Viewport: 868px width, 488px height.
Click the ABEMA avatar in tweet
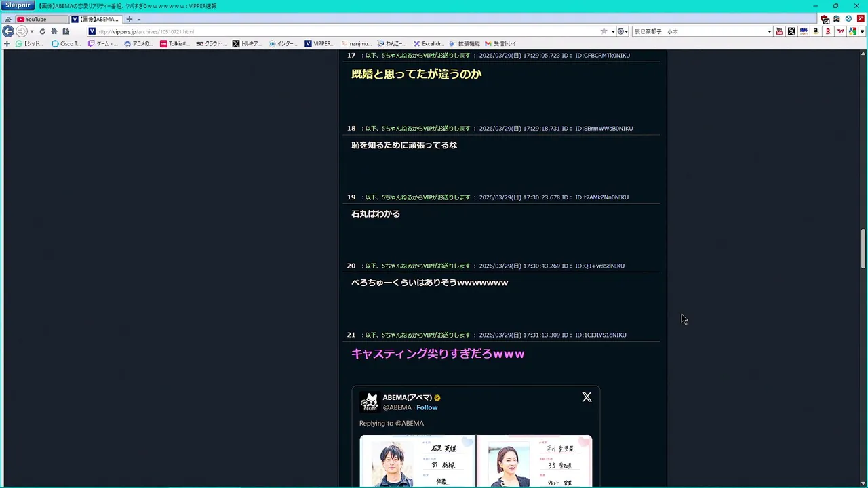click(370, 402)
